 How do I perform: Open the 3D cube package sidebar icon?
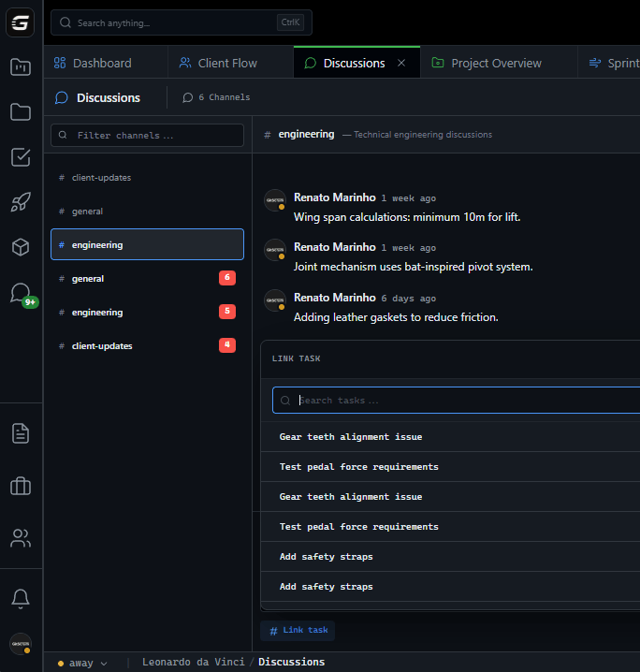tap(21, 247)
